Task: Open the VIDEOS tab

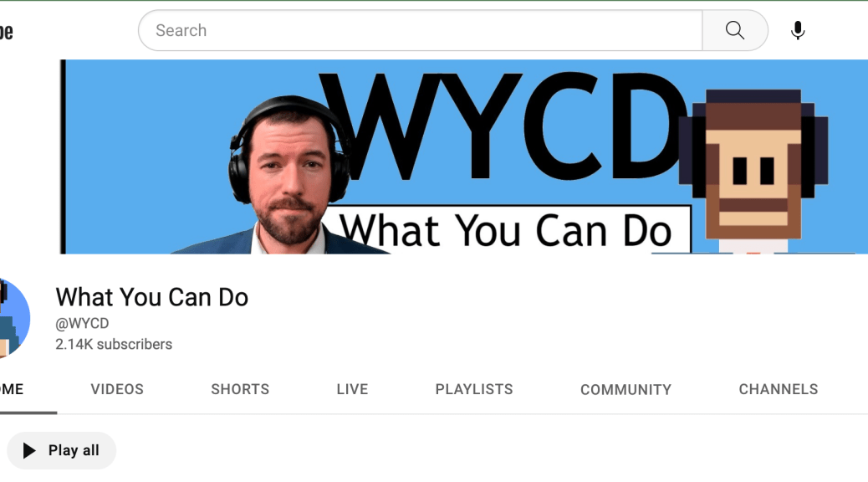Action: pyautogui.click(x=117, y=389)
